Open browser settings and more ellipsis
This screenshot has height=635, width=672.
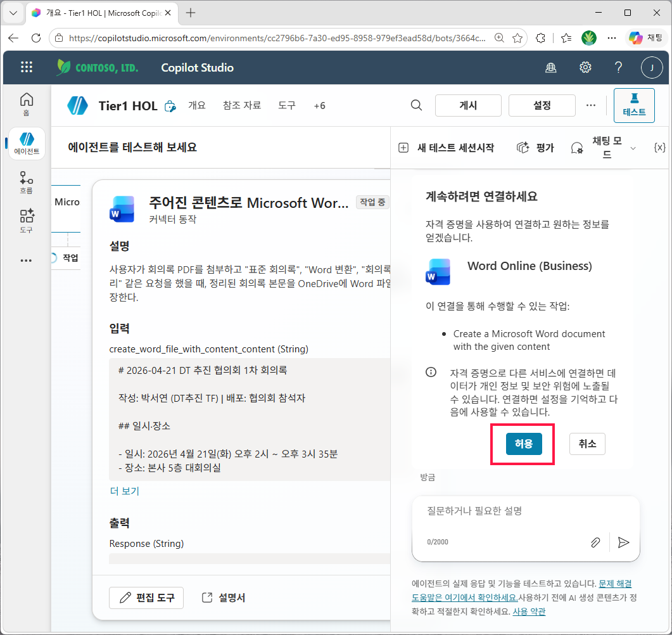point(612,38)
